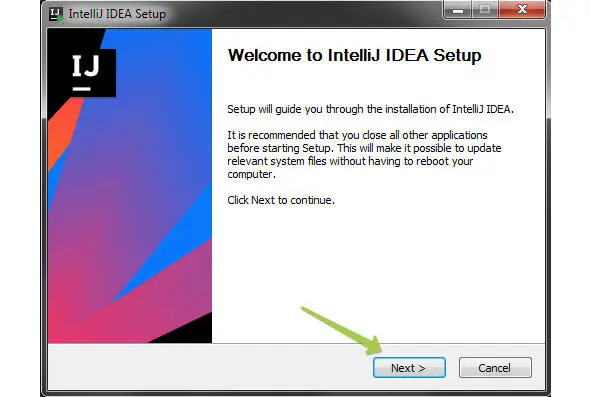Image resolution: width=591 pixels, height=397 pixels.
Task: Open the IntelliJ IDEA title bar icon menu
Action: point(56,14)
